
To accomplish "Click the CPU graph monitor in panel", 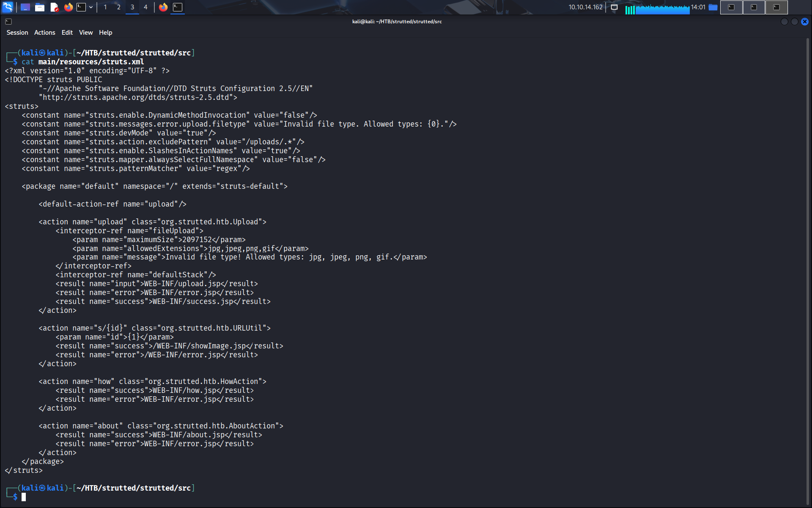I will tap(658, 8).
